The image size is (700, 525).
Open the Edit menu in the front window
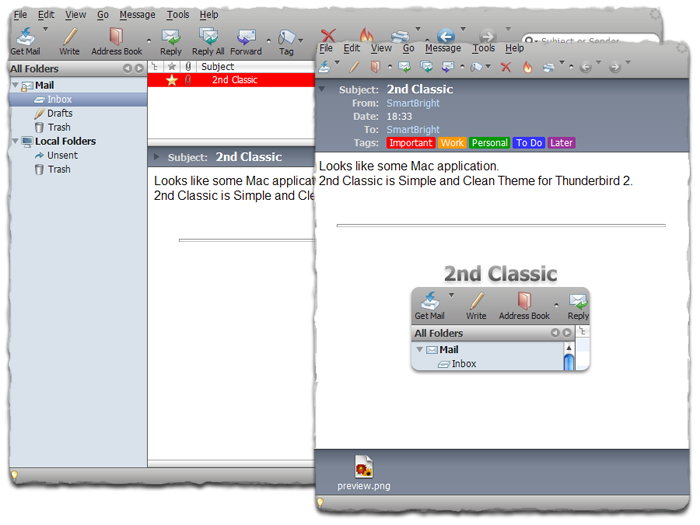tap(351, 48)
